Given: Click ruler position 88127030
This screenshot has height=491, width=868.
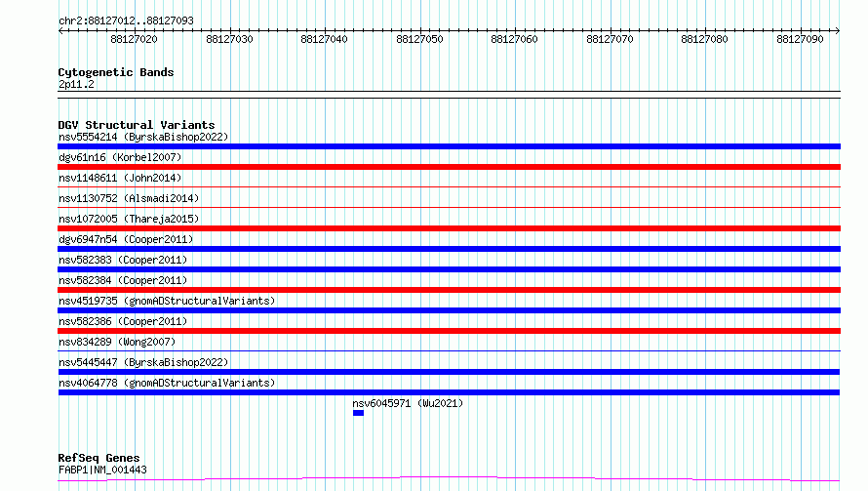Looking at the screenshot, I should click(229, 39).
